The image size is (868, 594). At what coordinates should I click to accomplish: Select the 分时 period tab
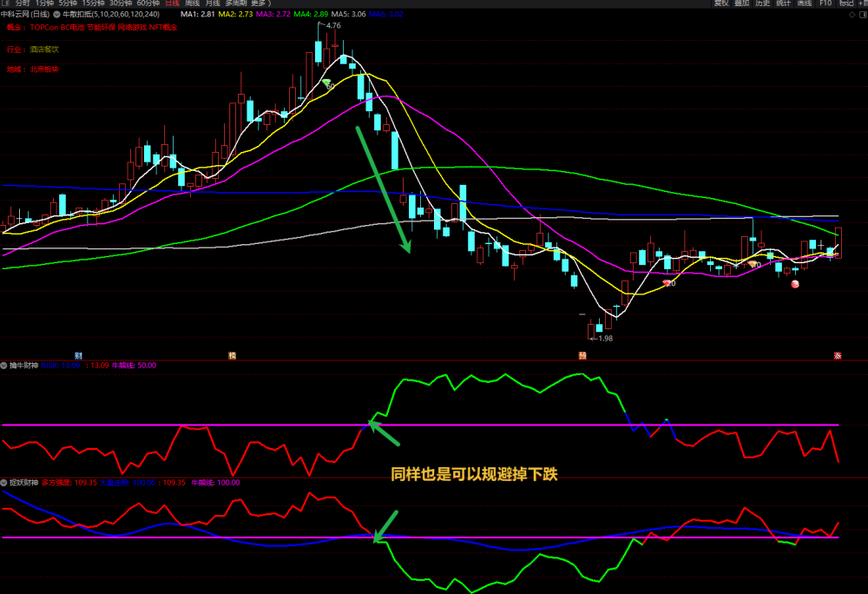tap(23, 3)
